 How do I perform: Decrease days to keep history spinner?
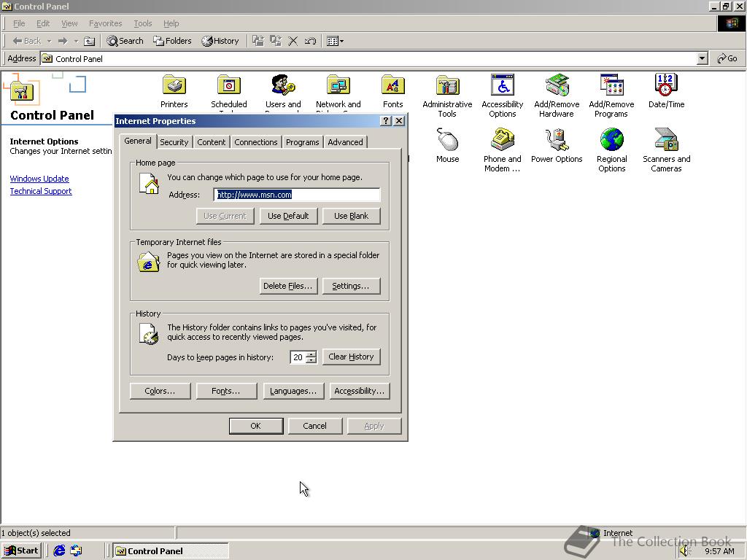pyautogui.click(x=311, y=360)
